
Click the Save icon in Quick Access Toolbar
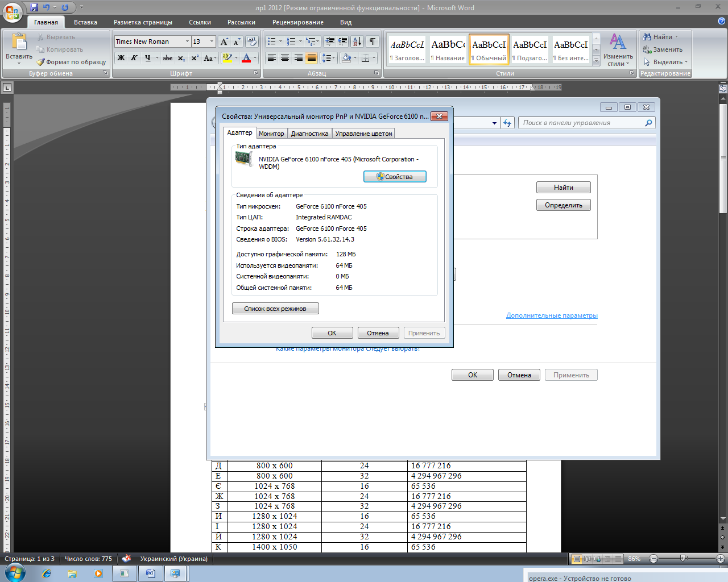(34, 7)
